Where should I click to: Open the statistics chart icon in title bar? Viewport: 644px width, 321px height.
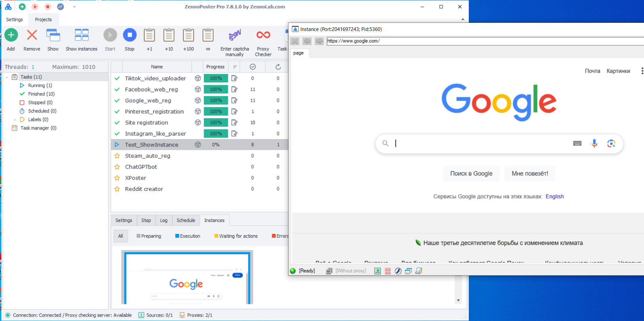click(61, 6)
